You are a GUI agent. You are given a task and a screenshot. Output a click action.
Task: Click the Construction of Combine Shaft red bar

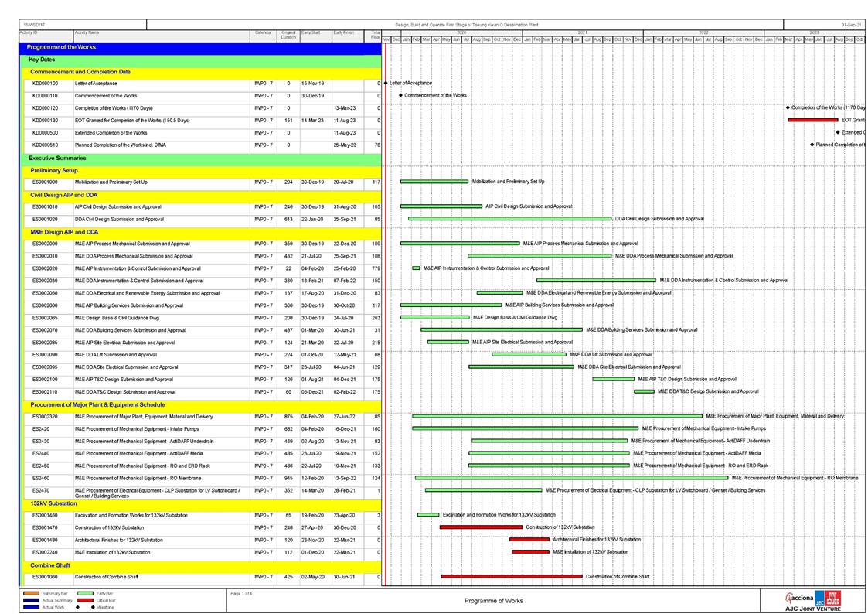[x=511, y=576]
